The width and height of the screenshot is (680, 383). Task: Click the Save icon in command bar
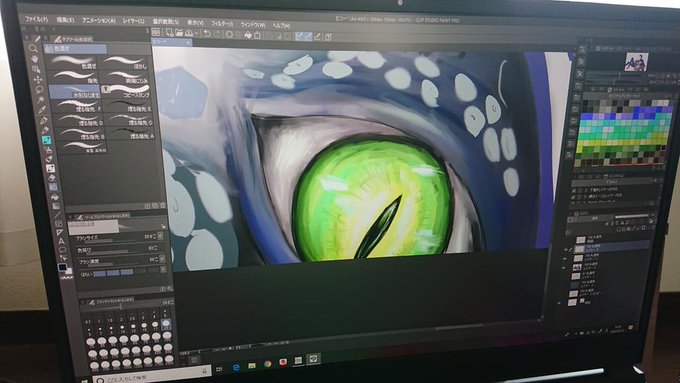[189, 33]
